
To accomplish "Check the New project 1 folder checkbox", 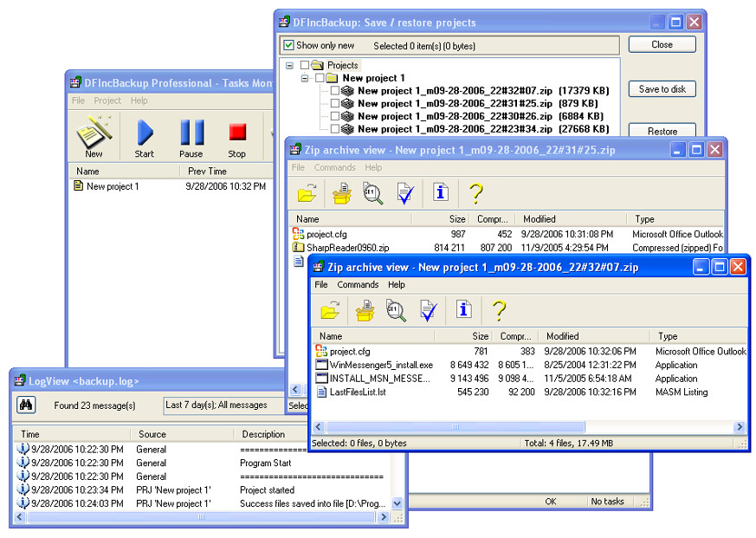I will [320, 78].
